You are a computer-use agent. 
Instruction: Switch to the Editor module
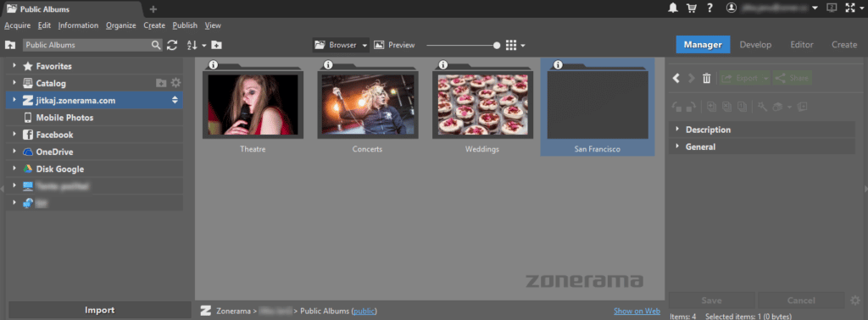click(x=802, y=45)
